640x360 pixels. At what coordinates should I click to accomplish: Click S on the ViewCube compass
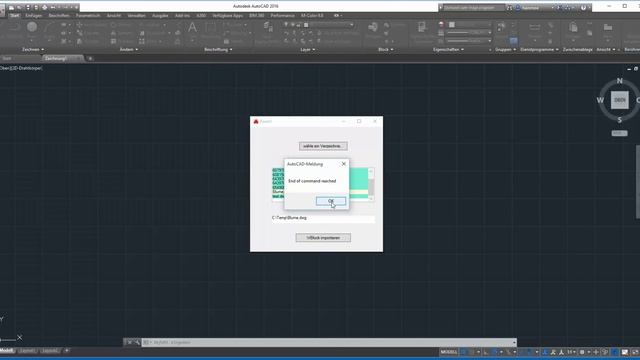[620, 120]
